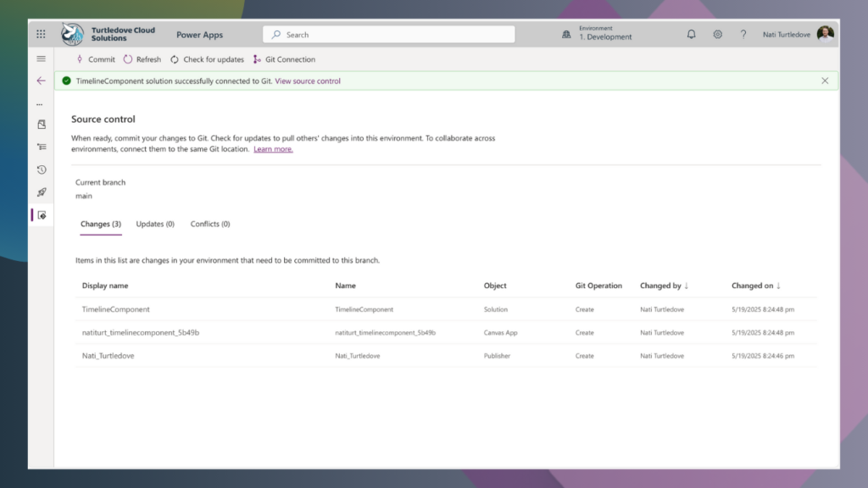Open the Learn more link
Screen dimensions: 868x488
(x=273, y=148)
